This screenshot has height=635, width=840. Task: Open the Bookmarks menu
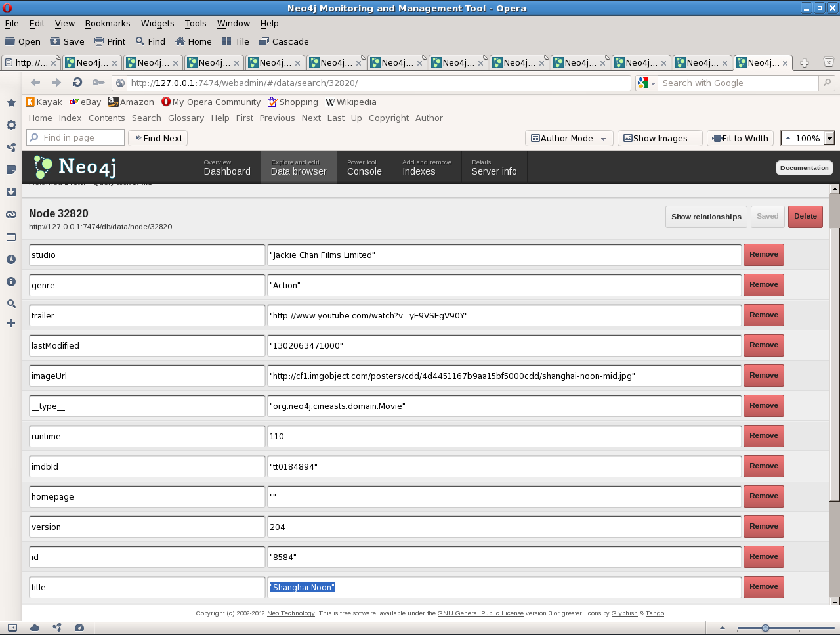tap(107, 23)
